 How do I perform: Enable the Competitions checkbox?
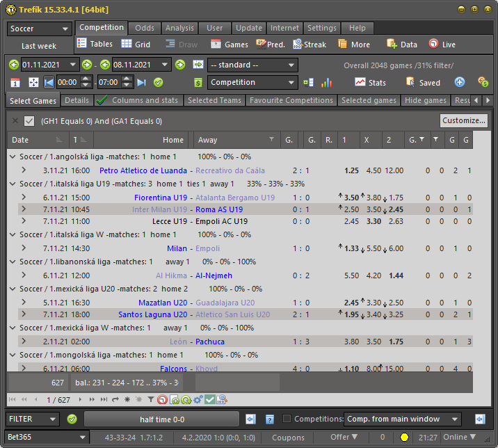287,419
